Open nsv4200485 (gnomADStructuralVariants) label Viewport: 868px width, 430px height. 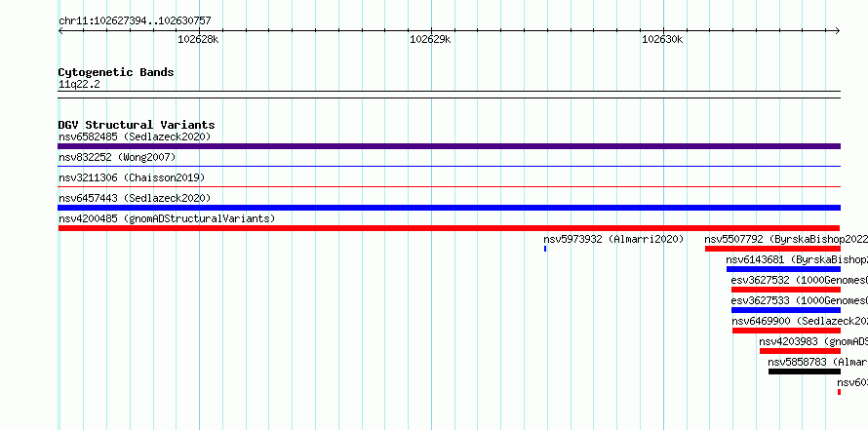coord(167,218)
